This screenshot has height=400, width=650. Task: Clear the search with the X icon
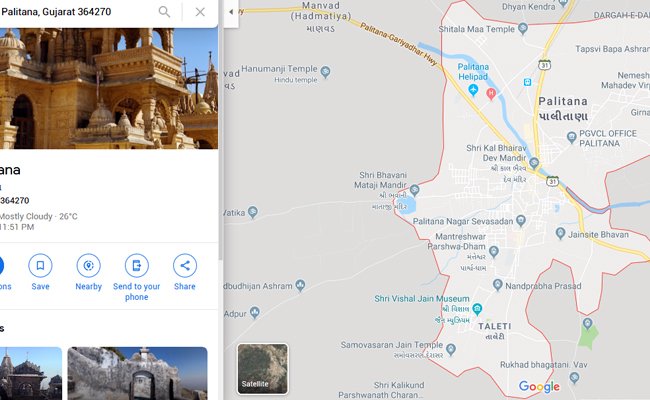tap(200, 12)
